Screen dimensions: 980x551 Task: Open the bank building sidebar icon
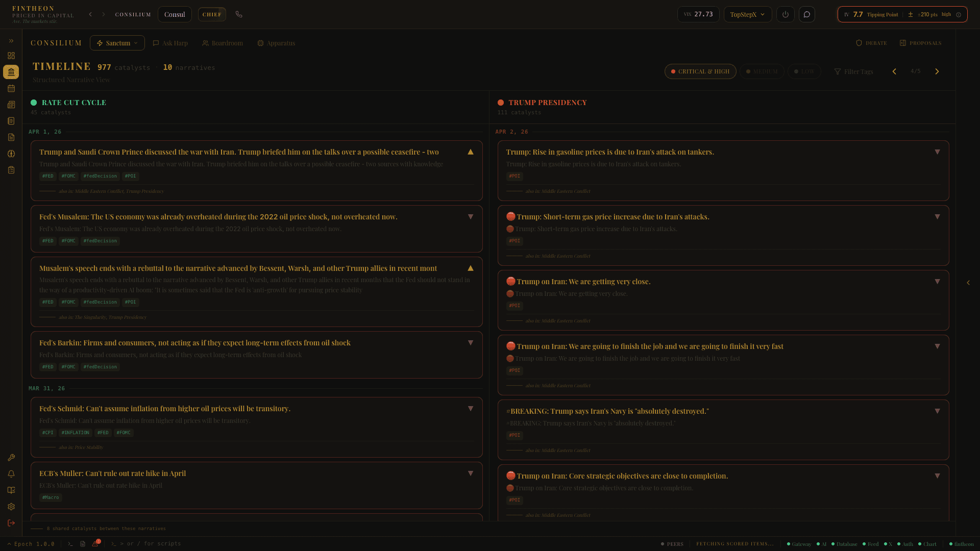click(x=11, y=72)
